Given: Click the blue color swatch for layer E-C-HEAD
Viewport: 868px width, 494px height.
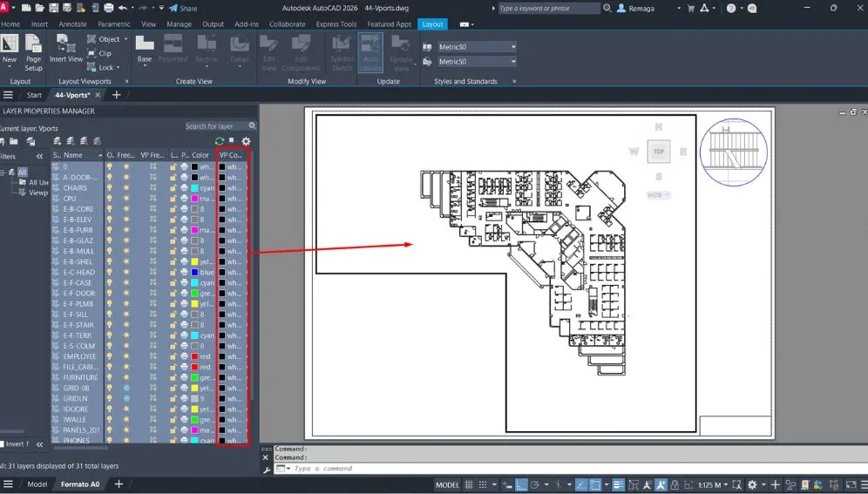Looking at the screenshot, I should 195,272.
